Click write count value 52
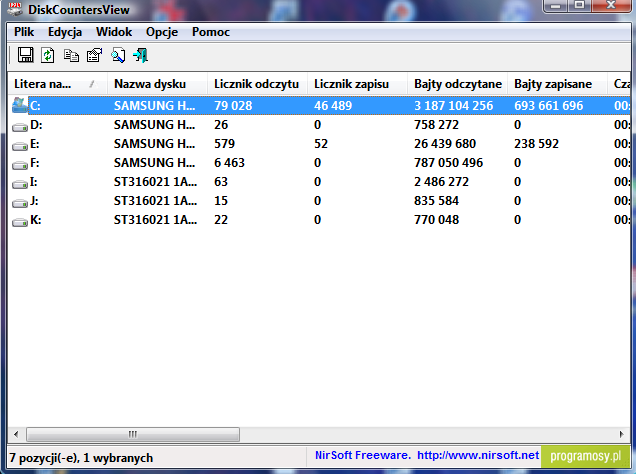 coord(320,144)
